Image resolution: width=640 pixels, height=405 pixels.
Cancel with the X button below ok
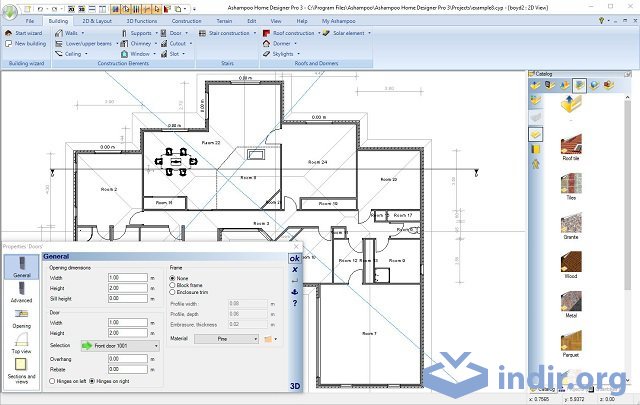pos(295,269)
